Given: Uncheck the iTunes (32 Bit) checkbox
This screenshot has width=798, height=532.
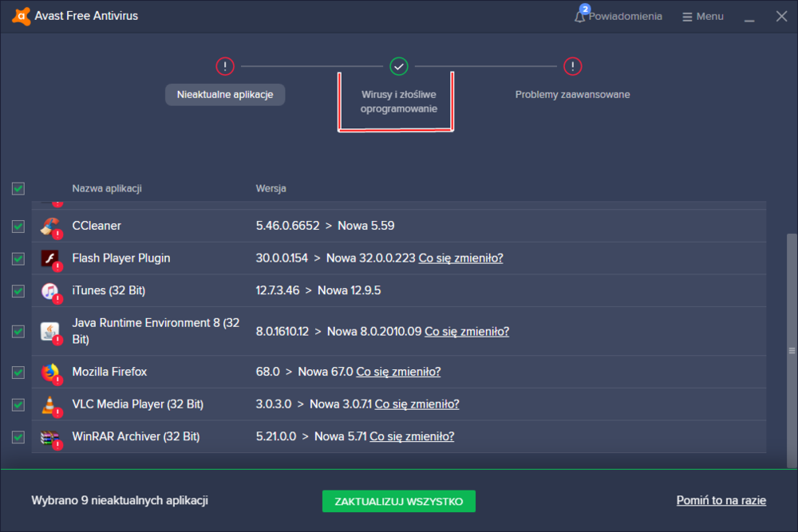Looking at the screenshot, I should 18,291.
